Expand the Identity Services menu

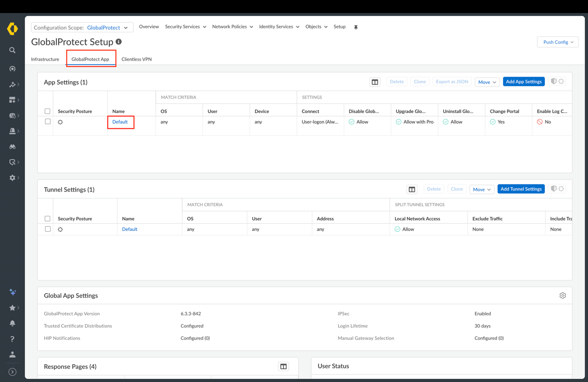coord(279,27)
